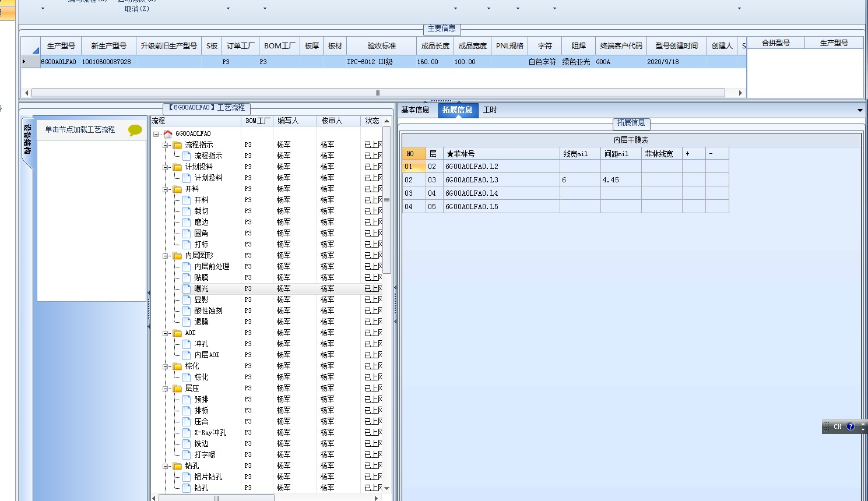Screen dimensions: 868x501
Task: Click the main info horizontal scrollbar thumb
Action: click(x=378, y=93)
